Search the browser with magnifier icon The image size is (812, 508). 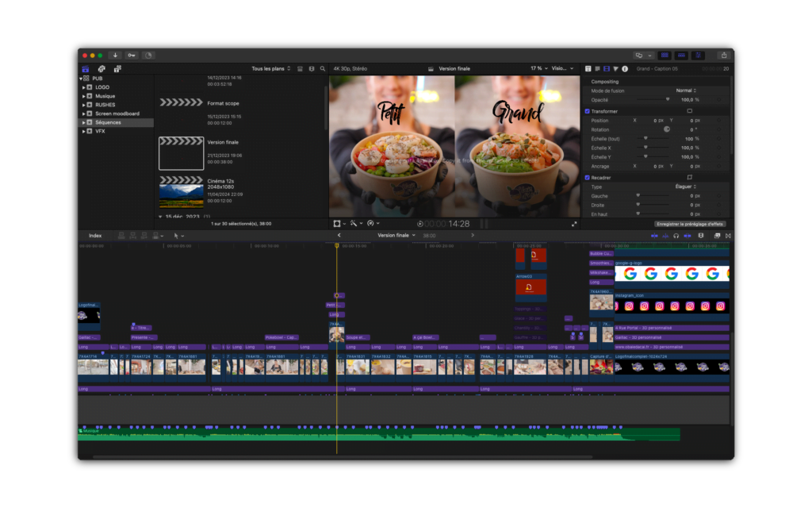323,68
